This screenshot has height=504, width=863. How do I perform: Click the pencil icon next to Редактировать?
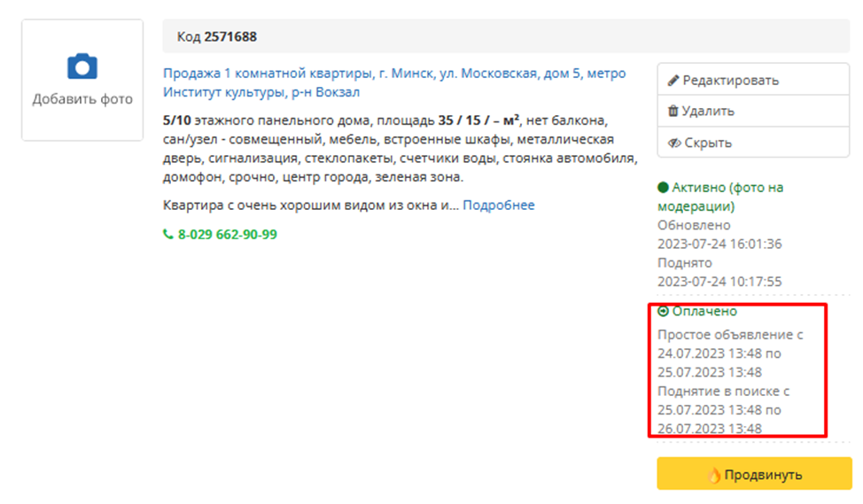pyautogui.click(x=673, y=81)
